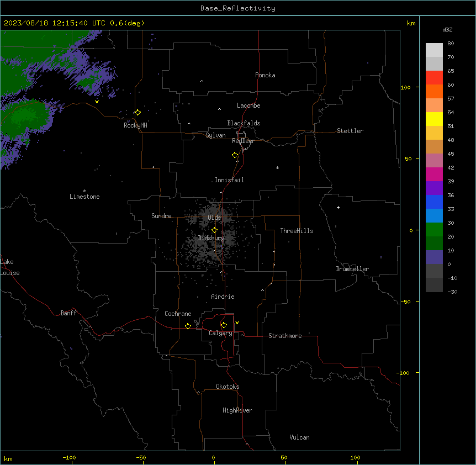The width and height of the screenshot is (476, 465).
Task: Click the Vulcan label
Action: (x=299, y=437)
